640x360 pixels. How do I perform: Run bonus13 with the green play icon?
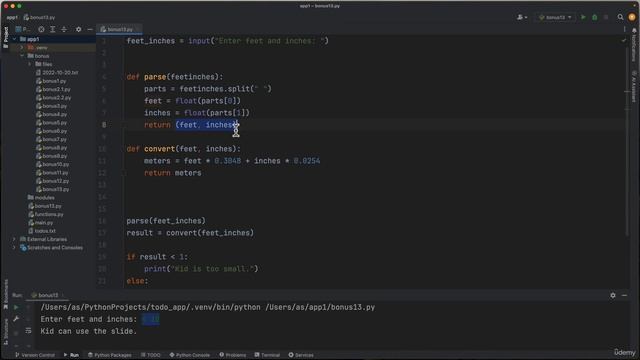[x=583, y=17]
